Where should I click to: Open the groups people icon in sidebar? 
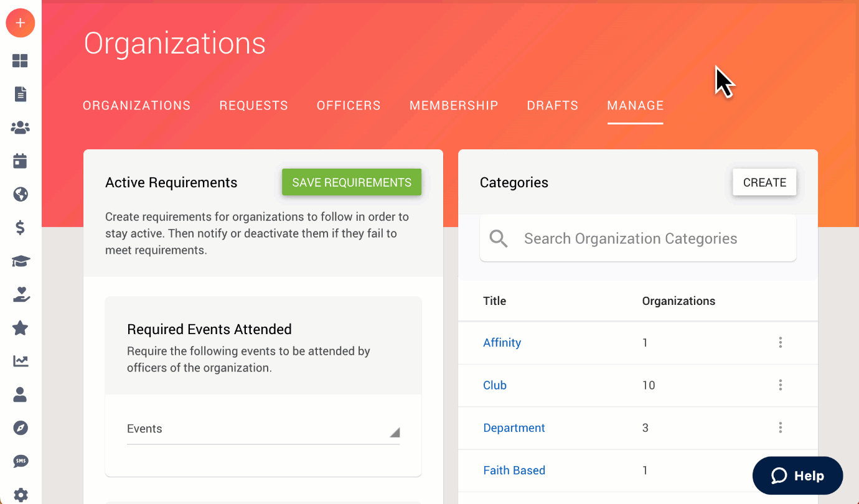coord(21,128)
